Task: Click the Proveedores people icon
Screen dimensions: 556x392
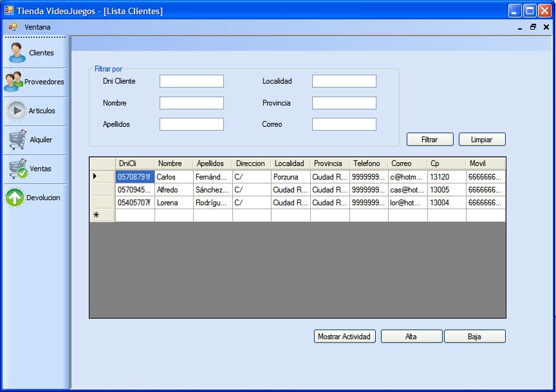Action: [14, 82]
